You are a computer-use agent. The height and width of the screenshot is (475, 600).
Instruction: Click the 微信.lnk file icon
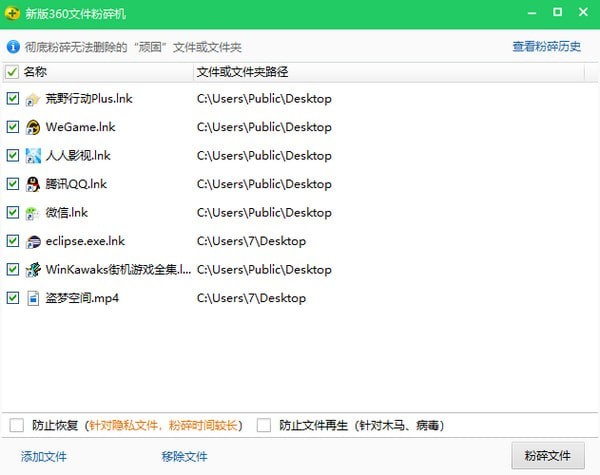(33, 213)
